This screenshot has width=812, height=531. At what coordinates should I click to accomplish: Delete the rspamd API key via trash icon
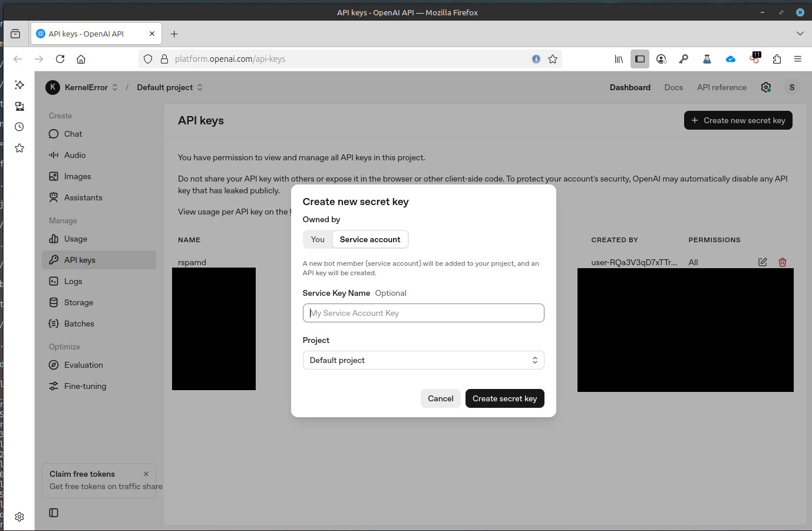(783, 262)
